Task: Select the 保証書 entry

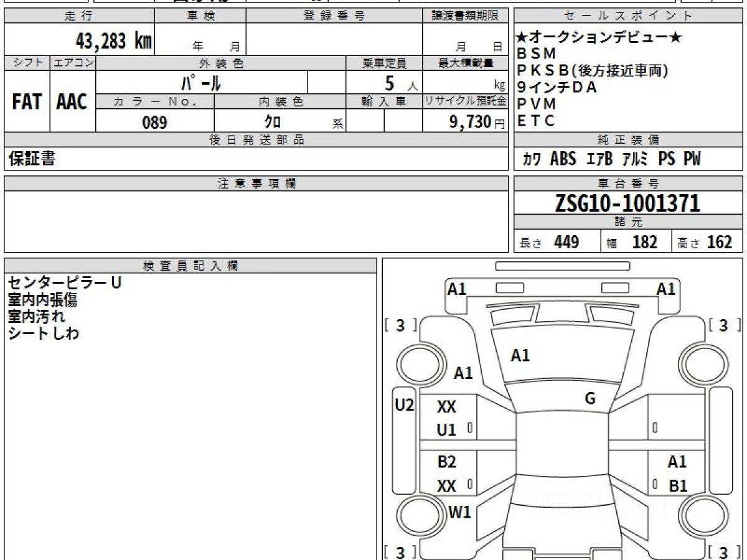Action: [x=32, y=159]
